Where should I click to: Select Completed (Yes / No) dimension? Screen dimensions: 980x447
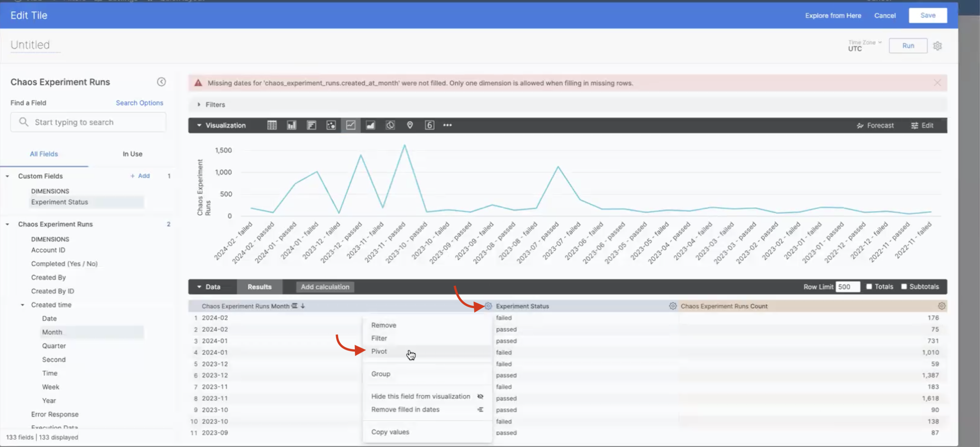point(64,264)
